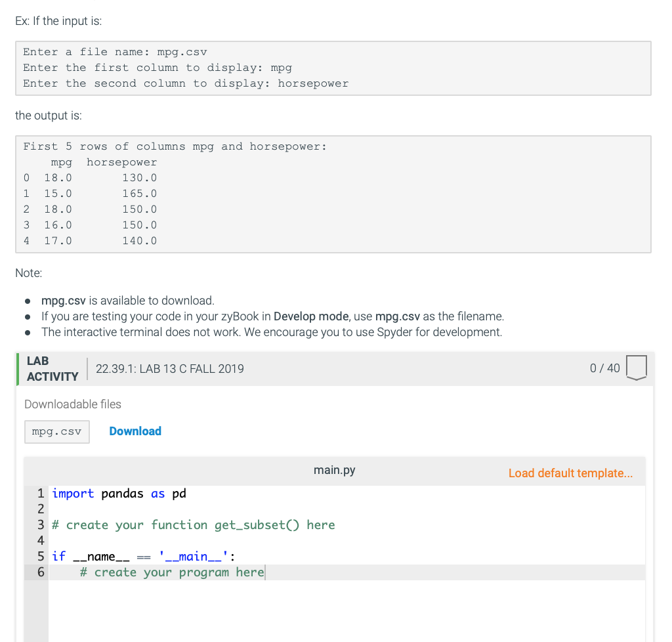Click the Download link for mpg.csv
672x642 pixels.
coord(135,431)
